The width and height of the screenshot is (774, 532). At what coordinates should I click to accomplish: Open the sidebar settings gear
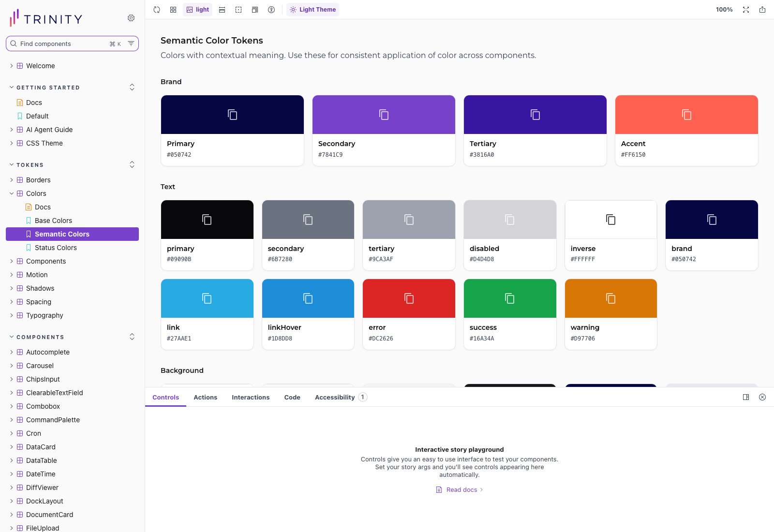pyautogui.click(x=131, y=18)
